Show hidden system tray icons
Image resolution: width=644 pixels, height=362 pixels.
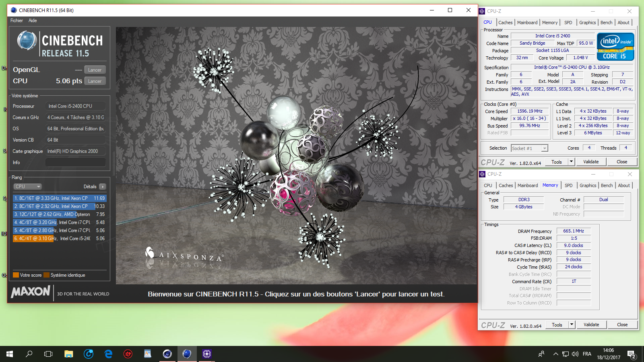[555, 354]
